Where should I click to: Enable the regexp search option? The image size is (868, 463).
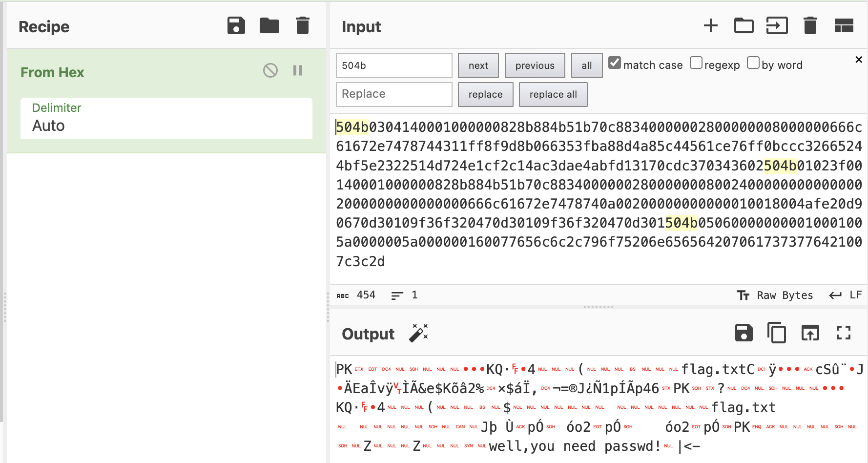coord(696,63)
